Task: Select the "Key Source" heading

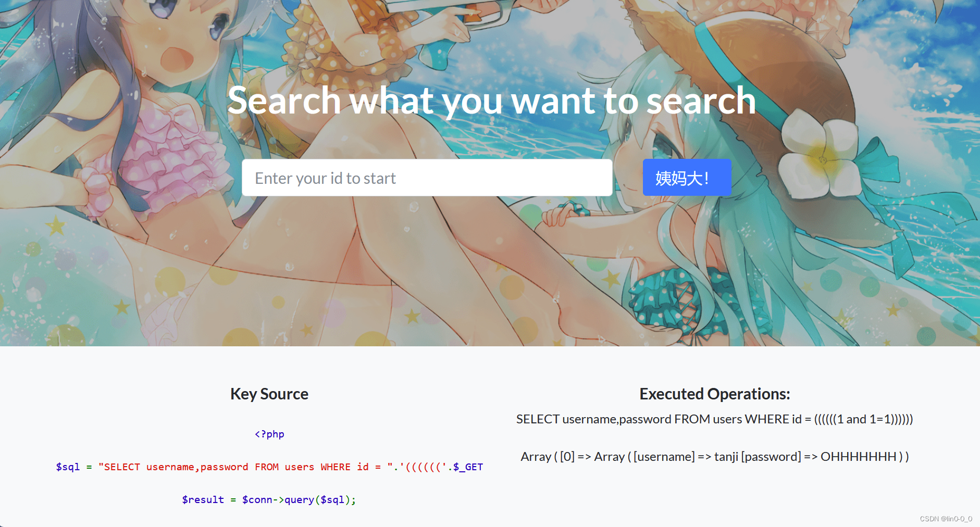Action: coord(269,394)
